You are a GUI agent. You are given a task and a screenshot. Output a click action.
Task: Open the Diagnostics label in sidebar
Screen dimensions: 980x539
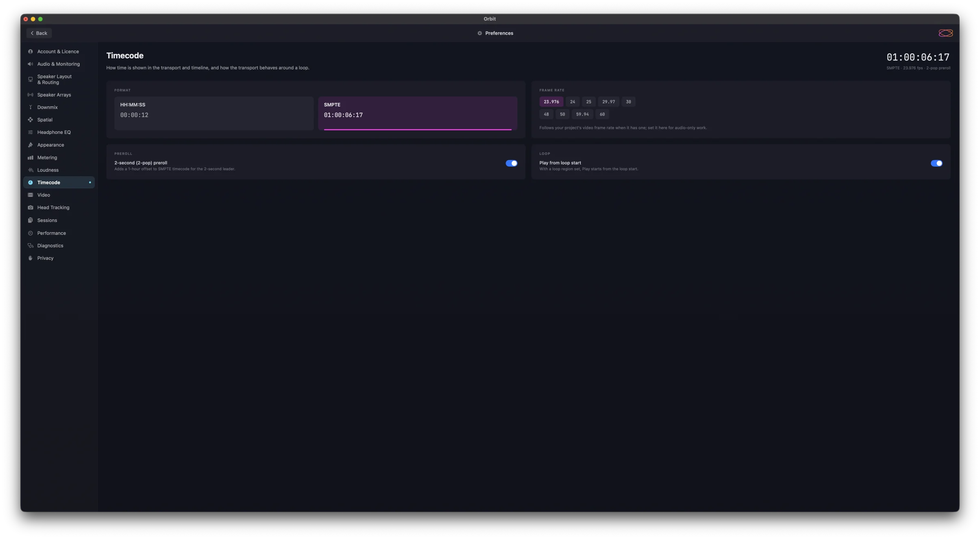50,245
